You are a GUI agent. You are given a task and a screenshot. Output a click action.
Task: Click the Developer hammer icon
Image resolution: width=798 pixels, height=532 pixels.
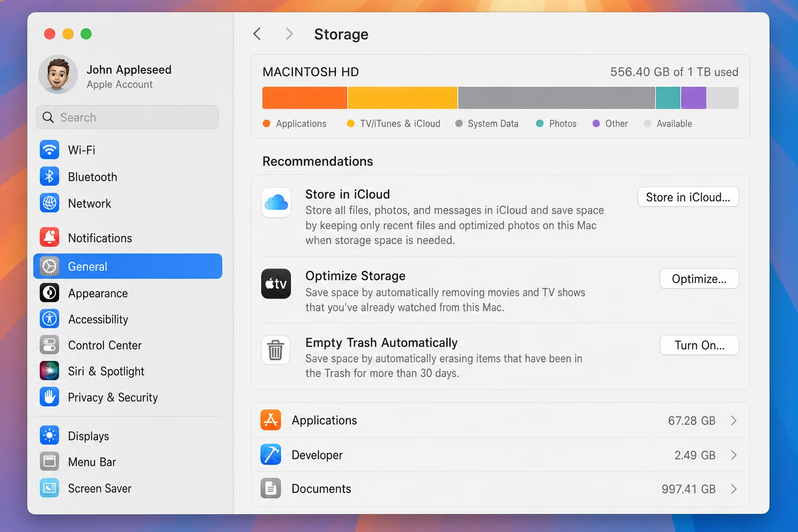click(271, 455)
